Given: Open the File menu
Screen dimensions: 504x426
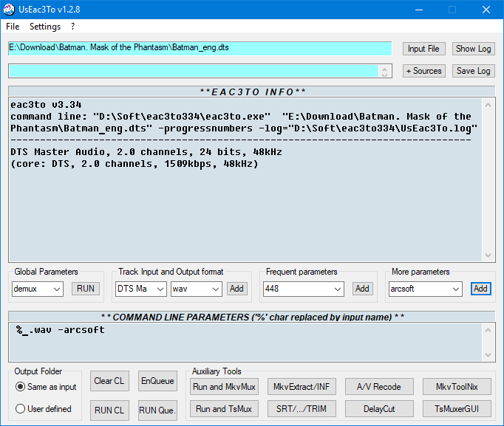Looking at the screenshot, I should click(13, 27).
